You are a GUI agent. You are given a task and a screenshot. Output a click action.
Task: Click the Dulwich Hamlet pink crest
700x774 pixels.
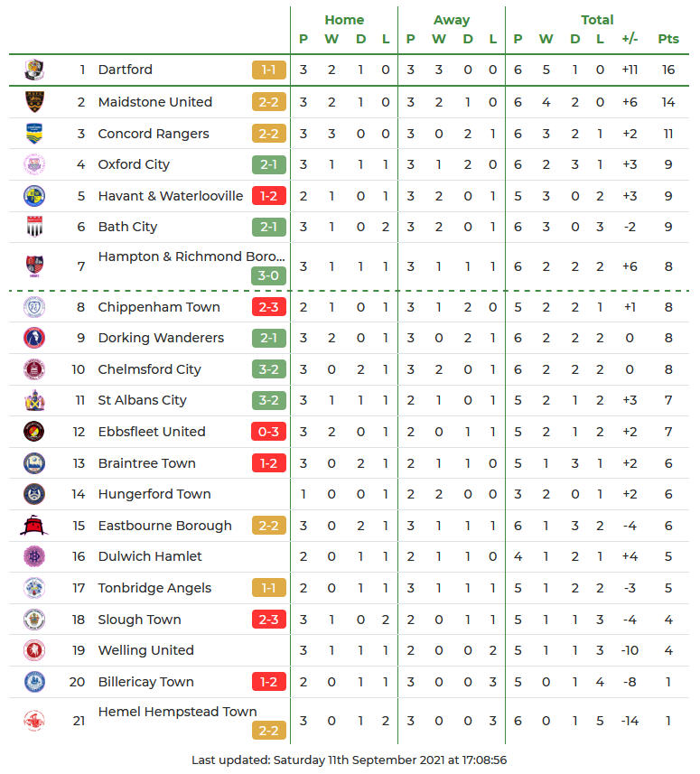coord(34,556)
